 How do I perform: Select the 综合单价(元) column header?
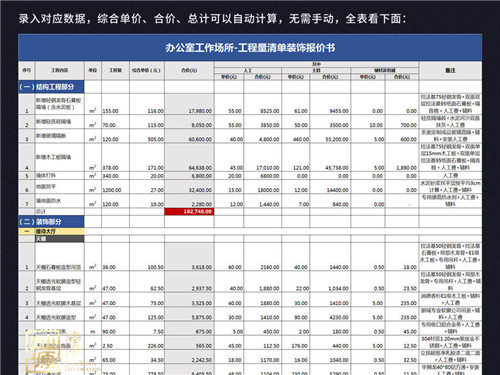click(x=147, y=70)
